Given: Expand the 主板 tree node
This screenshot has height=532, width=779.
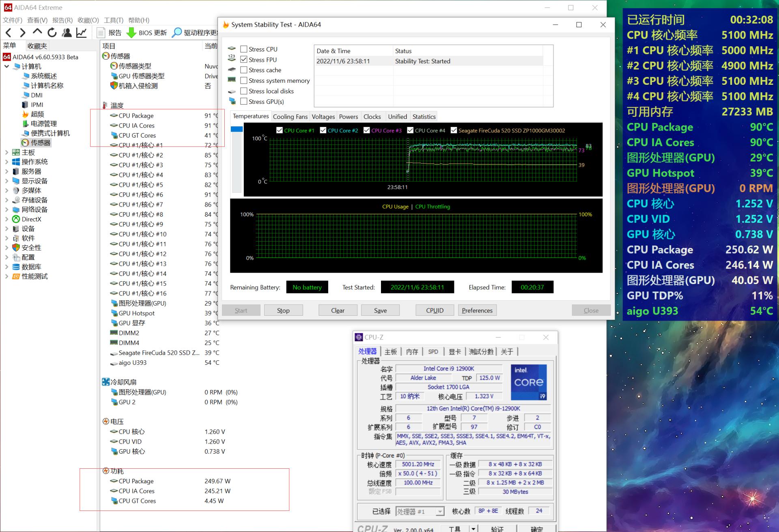Looking at the screenshot, I should click(7, 152).
